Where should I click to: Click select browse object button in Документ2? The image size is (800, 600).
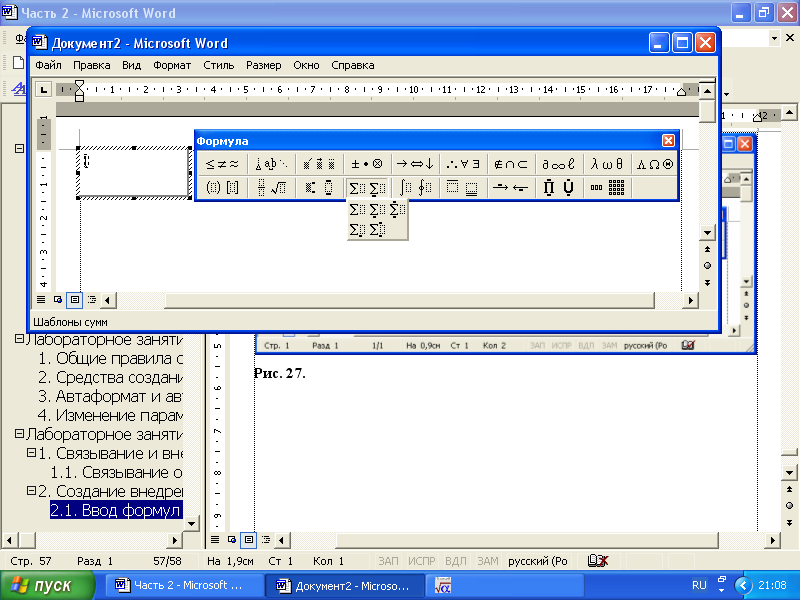(707, 265)
